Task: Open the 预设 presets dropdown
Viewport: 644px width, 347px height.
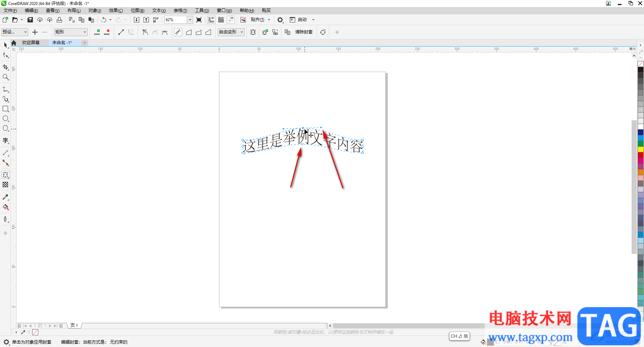Action: coord(15,32)
